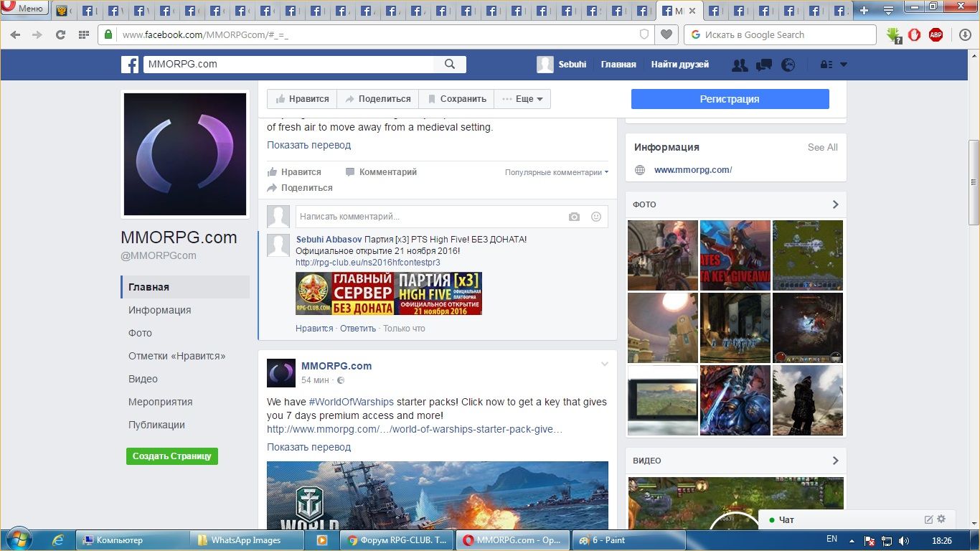Open the Opera Меню button
Screen dimensions: 980x551
click(x=24, y=9)
